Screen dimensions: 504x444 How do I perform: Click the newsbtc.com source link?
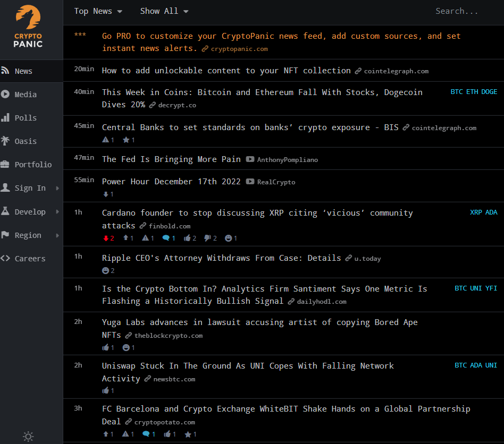(x=174, y=379)
